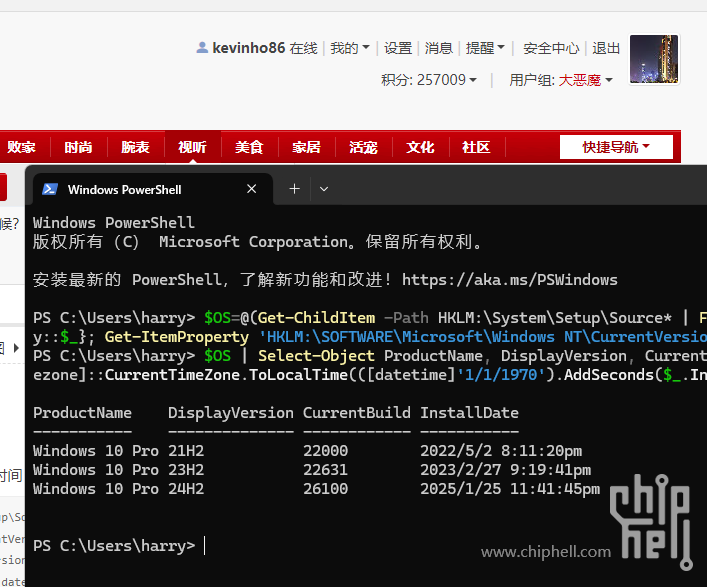
Task: Click the 21H2 display version value
Action: (186, 451)
